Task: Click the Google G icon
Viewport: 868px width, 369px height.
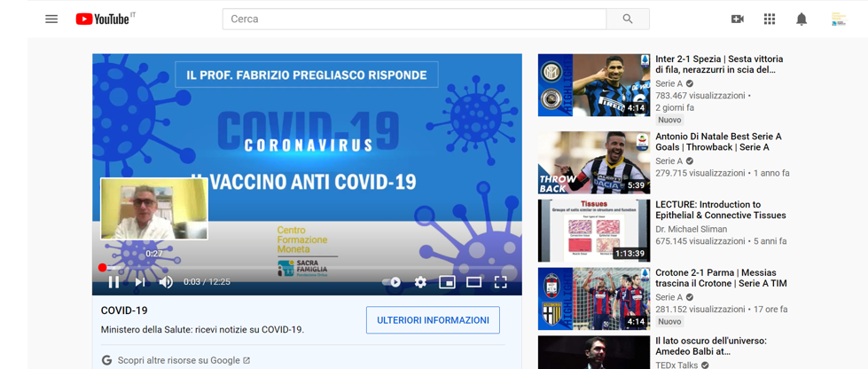Action: [x=106, y=360]
